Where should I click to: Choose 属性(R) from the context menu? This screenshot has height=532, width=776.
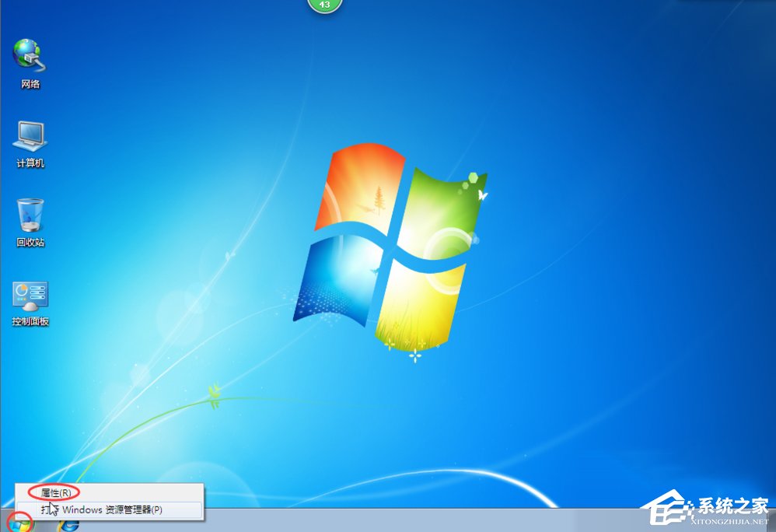click(x=56, y=492)
